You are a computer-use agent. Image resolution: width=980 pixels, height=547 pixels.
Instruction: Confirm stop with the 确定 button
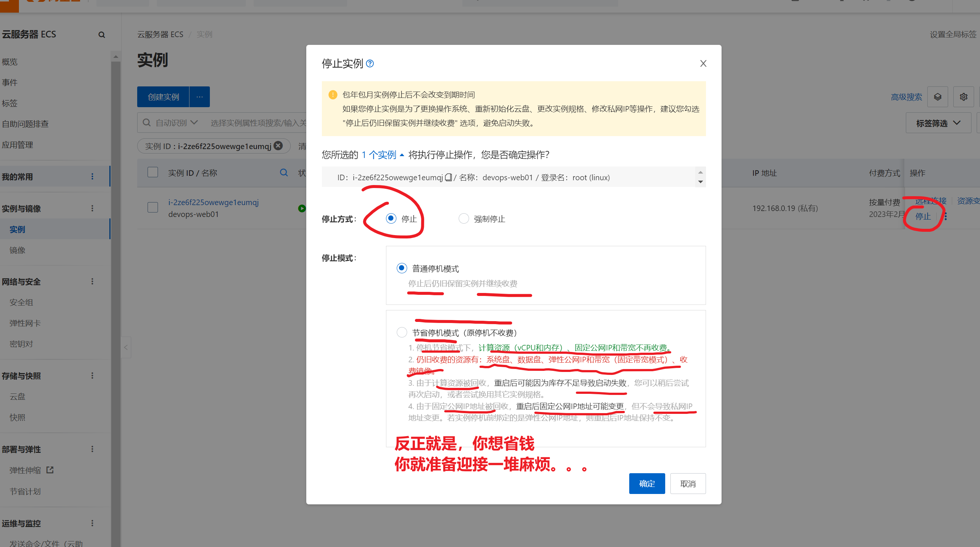(x=646, y=484)
